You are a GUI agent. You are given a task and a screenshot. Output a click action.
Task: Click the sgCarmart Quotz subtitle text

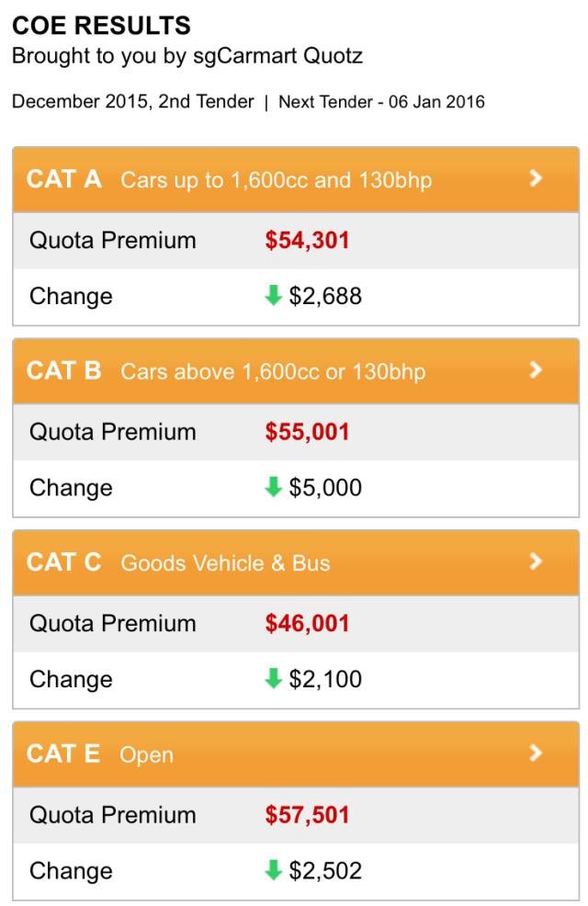(187, 56)
